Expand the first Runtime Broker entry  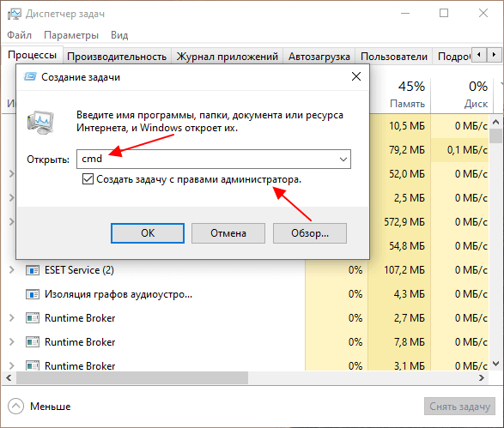click(x=11, y=318)
